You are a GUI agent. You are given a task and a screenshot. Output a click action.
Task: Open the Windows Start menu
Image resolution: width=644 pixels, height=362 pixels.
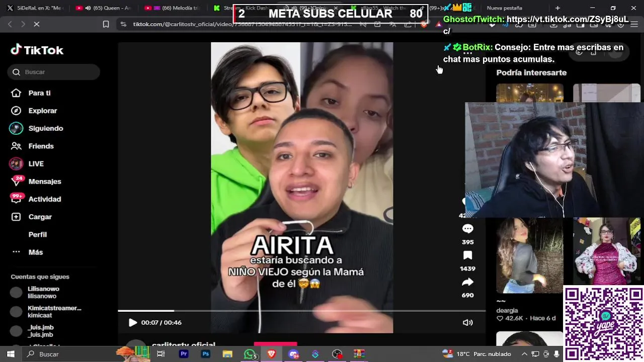pyautogui.click(x=11, y=354)
